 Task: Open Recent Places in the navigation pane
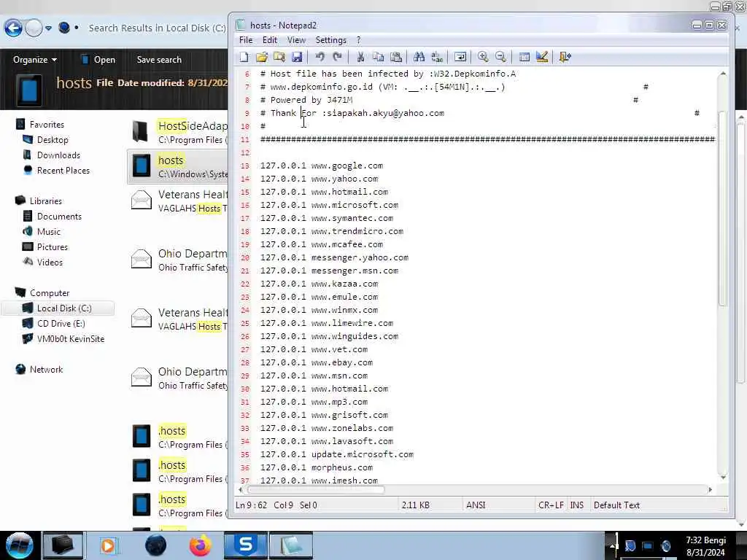pos(63,171)
